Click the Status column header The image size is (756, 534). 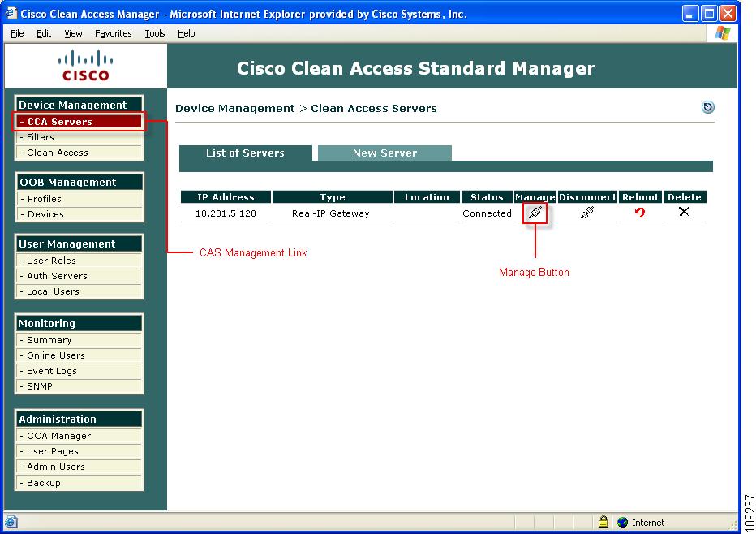[x=487, y=197]
